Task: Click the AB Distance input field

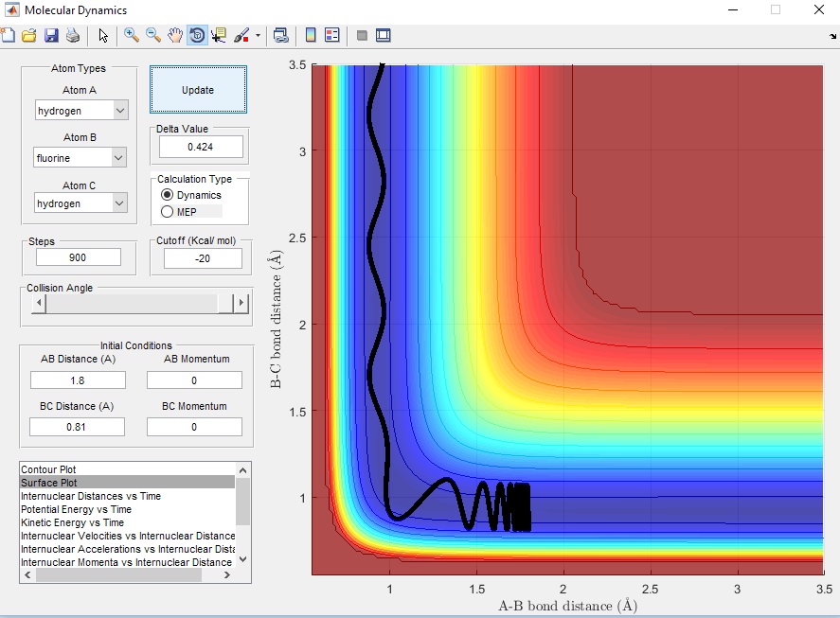Action: coord(78,380)
